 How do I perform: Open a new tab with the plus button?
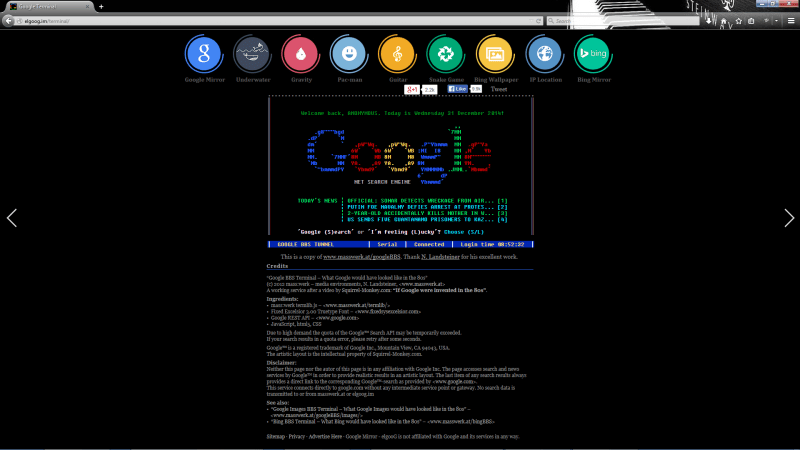pyautogui.click(x=101, y=7)
